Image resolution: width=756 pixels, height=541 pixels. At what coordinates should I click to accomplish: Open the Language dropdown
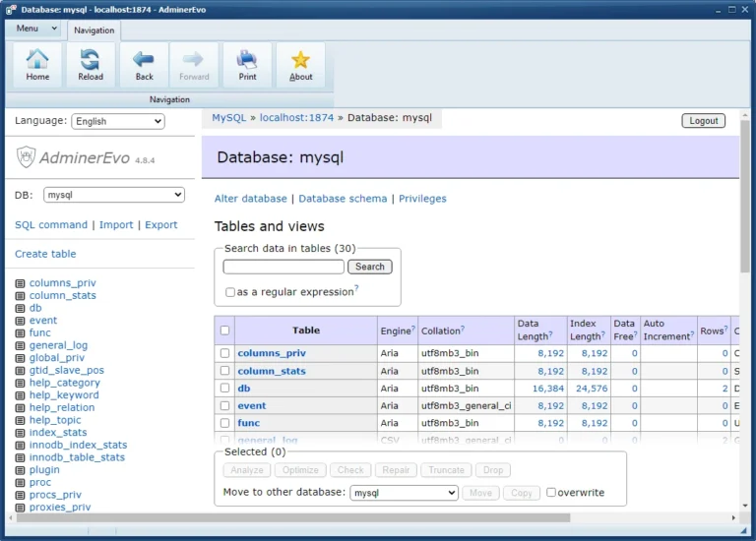click(x=118, y=121)
